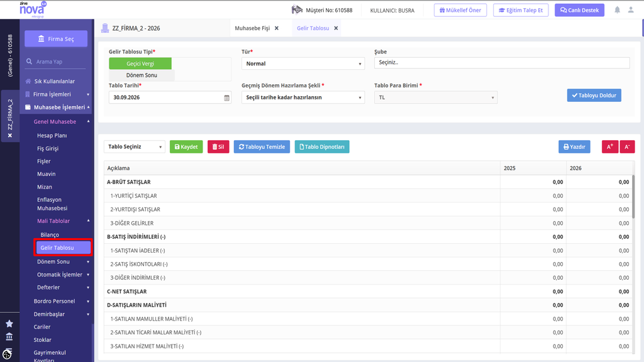Open the Tür dropdown showing Normal

[x=303, y=63]
